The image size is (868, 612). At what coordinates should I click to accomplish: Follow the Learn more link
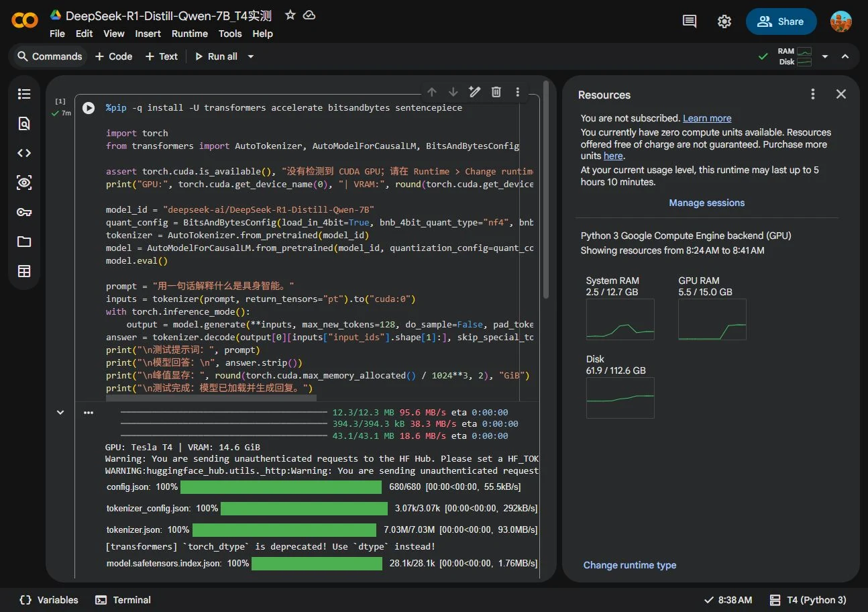pyautogui.click(x=707, y=118)
